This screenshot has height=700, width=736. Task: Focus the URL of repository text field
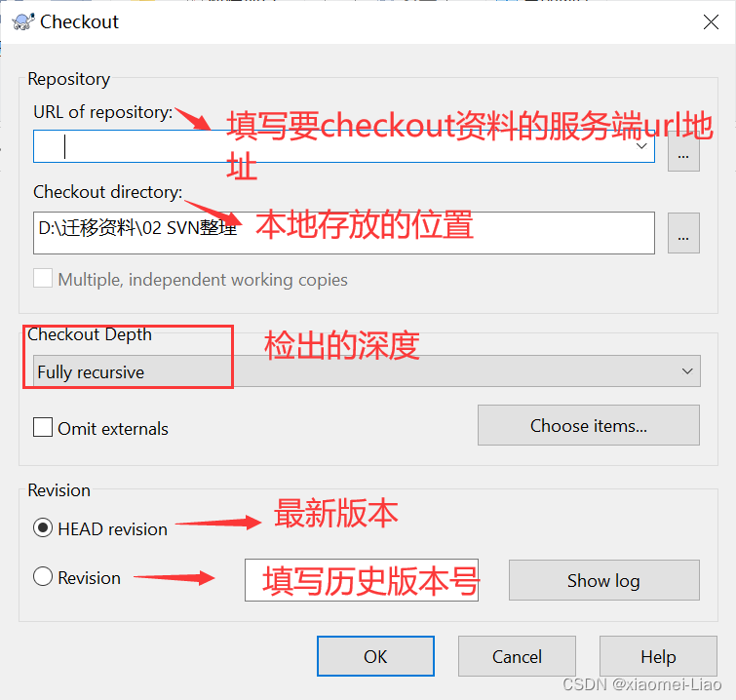click(344, 146)
